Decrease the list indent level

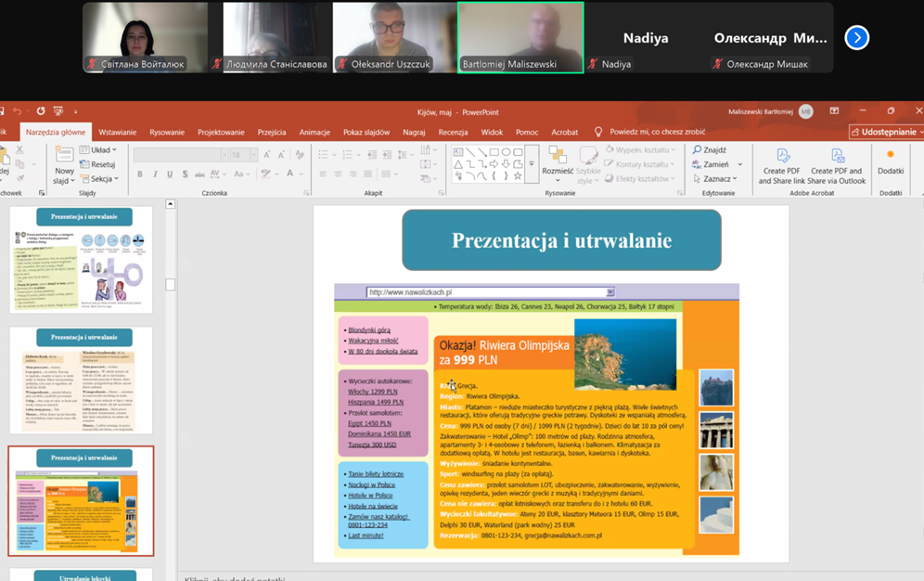point(372,155)
